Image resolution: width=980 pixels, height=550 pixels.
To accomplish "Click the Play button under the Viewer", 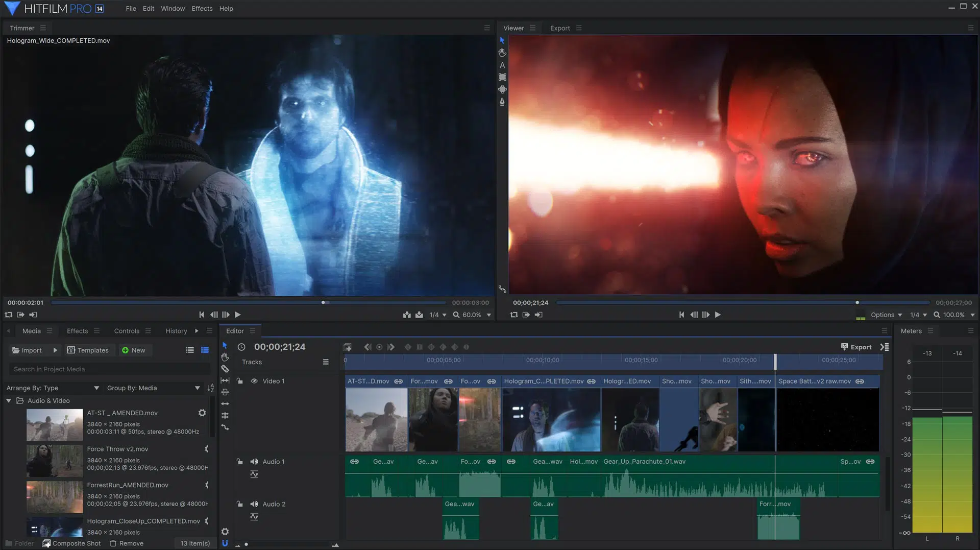I will [x=718, y=315].
